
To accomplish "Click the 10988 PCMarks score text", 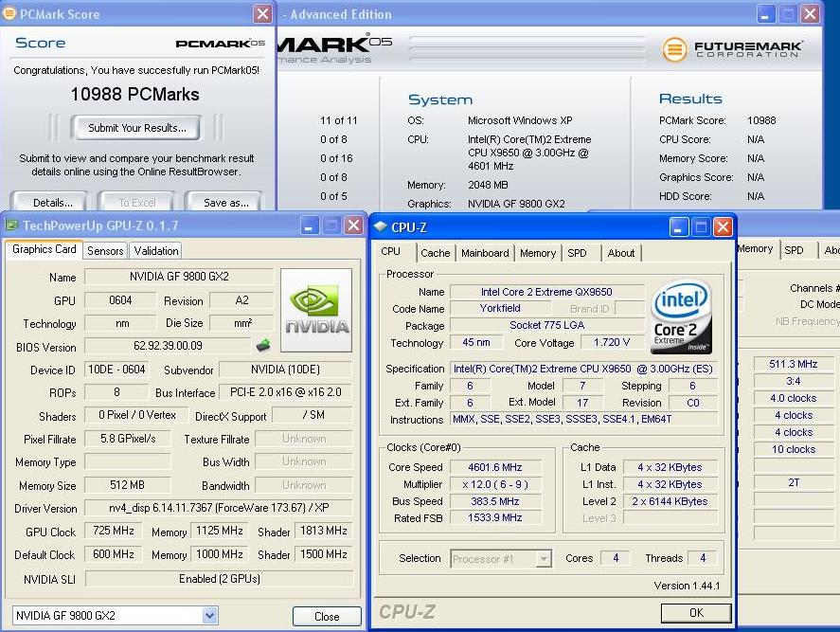I will (135, 95).
